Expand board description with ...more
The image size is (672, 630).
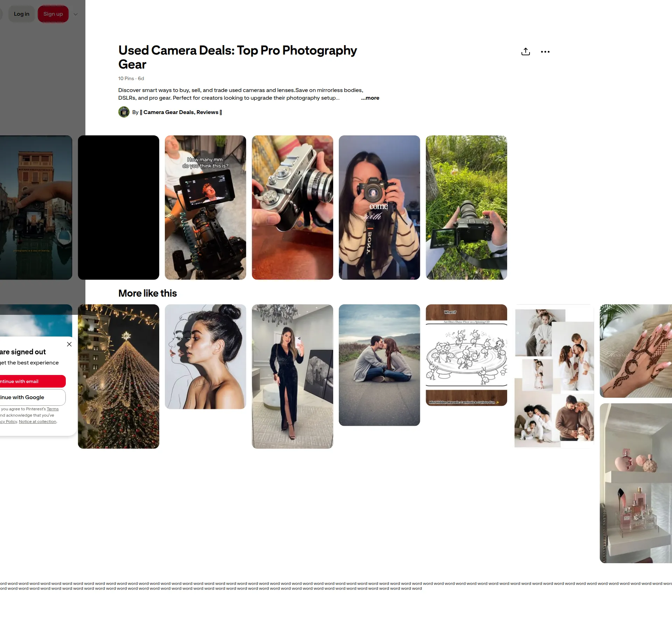coord(370,98)
